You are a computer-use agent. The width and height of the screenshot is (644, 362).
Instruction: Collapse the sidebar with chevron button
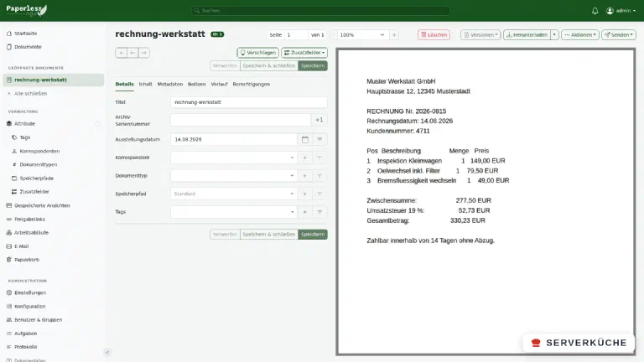[x=107, y=352]
